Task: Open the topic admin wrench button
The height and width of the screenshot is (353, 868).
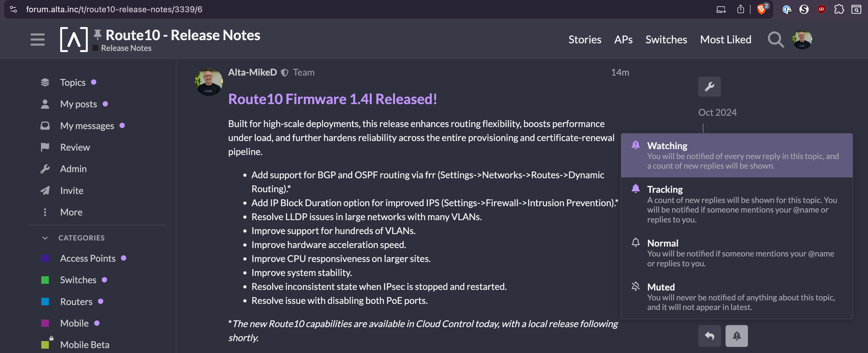Action: pos(709,87)
